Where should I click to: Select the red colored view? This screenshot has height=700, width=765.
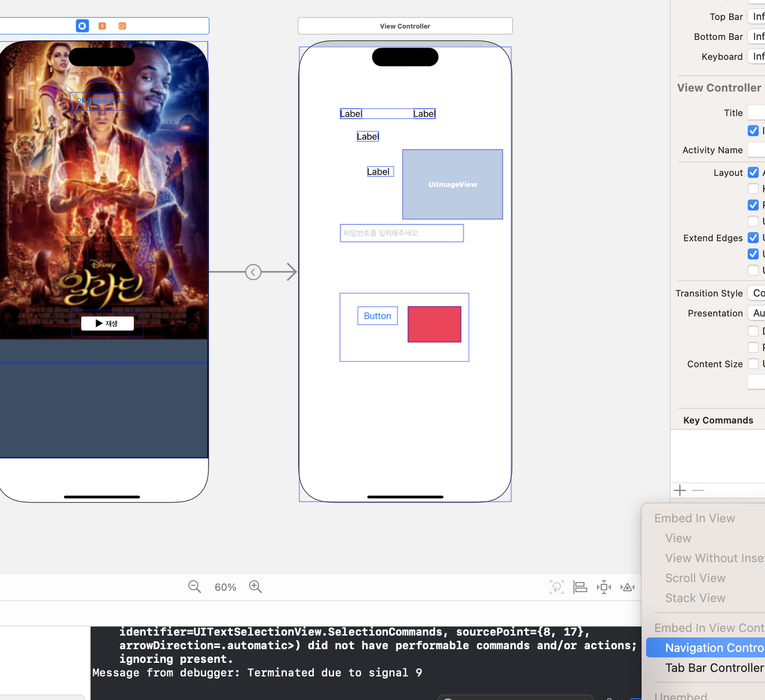(434, 324)
